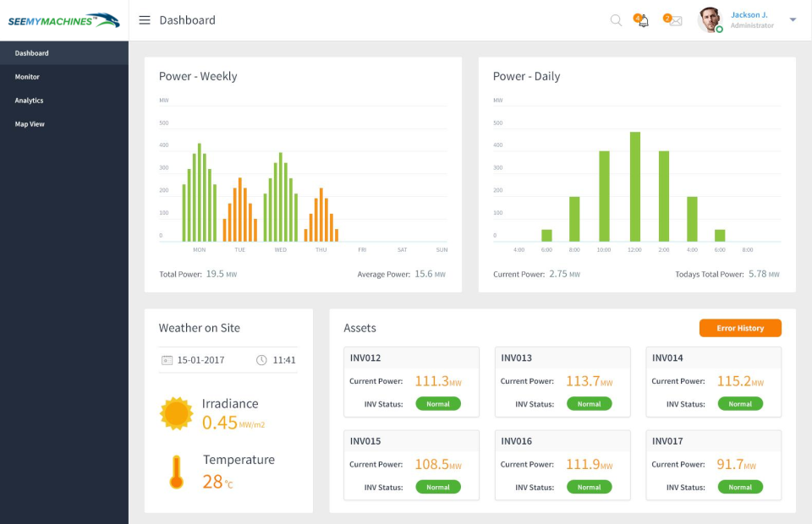Toggle the Normal status badge for INV012

click(x=438, y=404)
